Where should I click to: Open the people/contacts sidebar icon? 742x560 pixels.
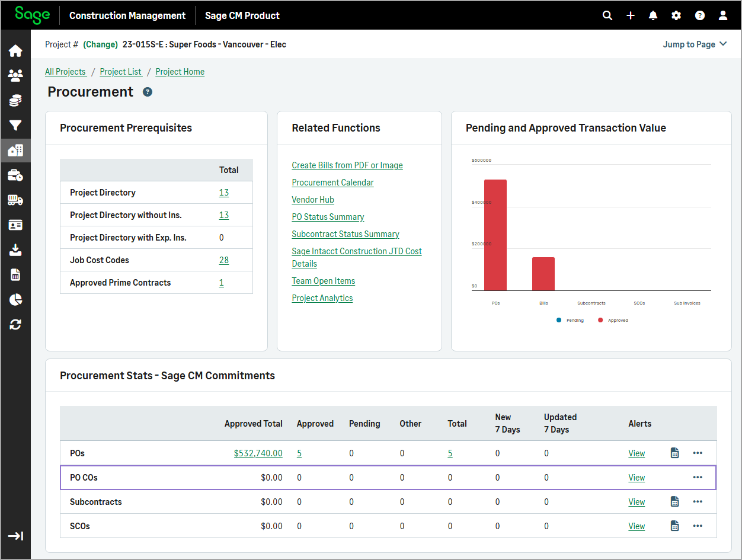click(15, 75)
